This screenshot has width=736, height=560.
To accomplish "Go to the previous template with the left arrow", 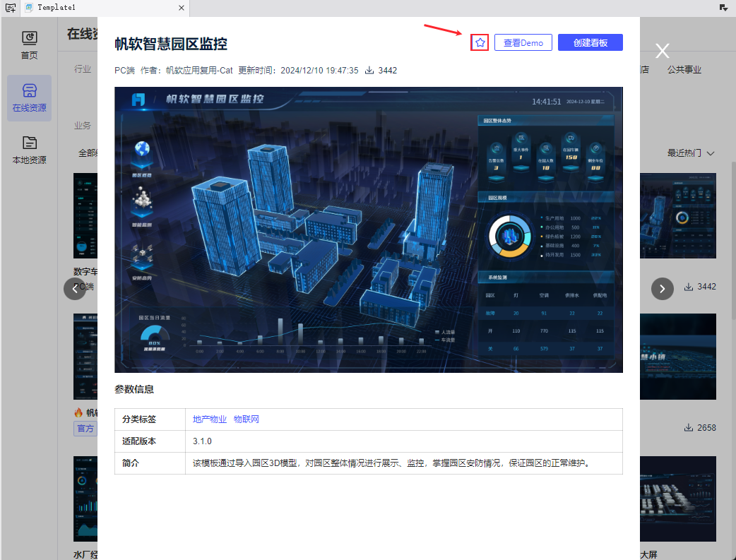I will click(75, 289).
